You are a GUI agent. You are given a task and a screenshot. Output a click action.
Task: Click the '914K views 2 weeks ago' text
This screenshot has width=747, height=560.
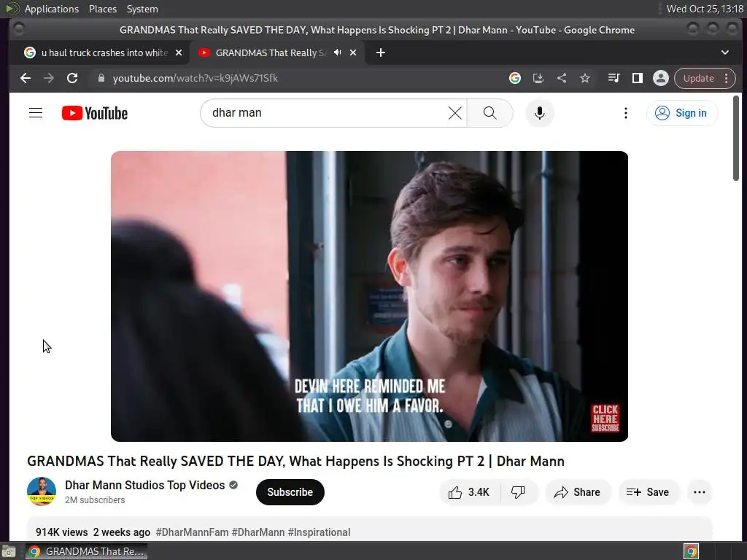tap(93, 532)
